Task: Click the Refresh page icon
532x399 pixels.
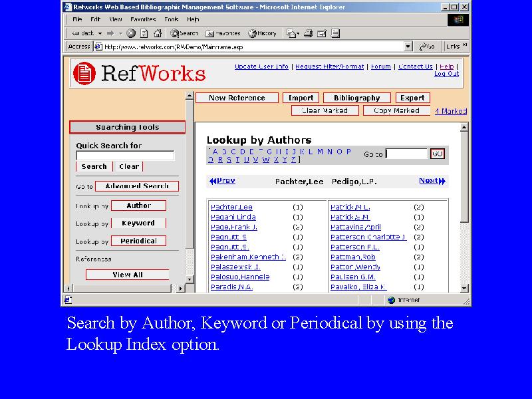Action: pos(144,33)
